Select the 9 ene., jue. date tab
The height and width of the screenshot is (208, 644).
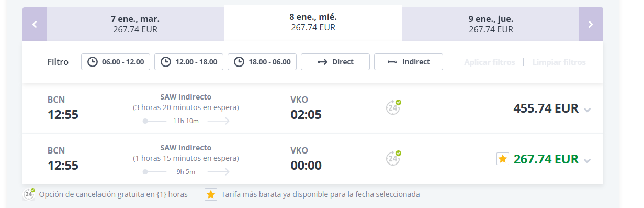(x=491, y=24)
